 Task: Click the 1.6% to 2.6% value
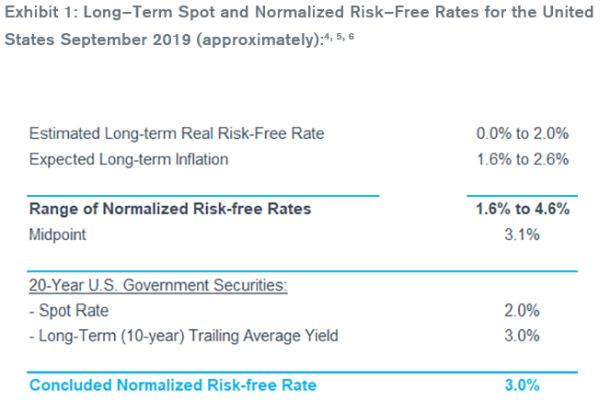click(x=522, y=158)
